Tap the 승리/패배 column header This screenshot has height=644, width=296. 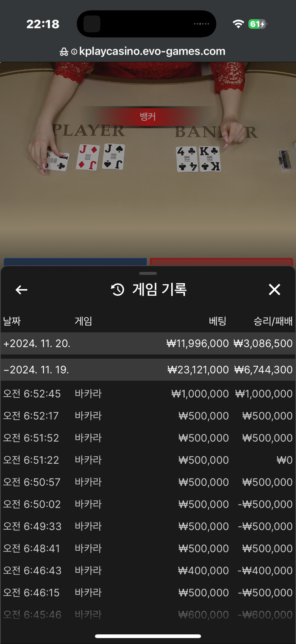tap(273, 321)
